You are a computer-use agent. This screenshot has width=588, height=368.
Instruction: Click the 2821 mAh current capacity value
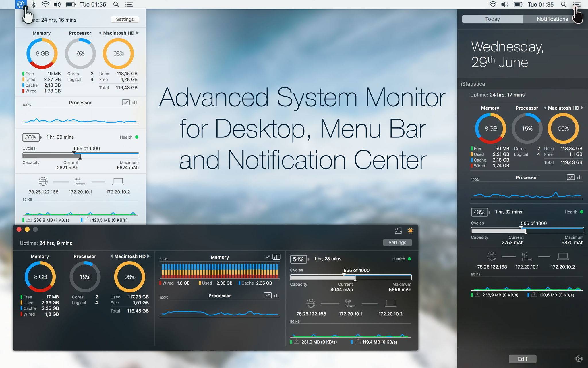(67, 168)
